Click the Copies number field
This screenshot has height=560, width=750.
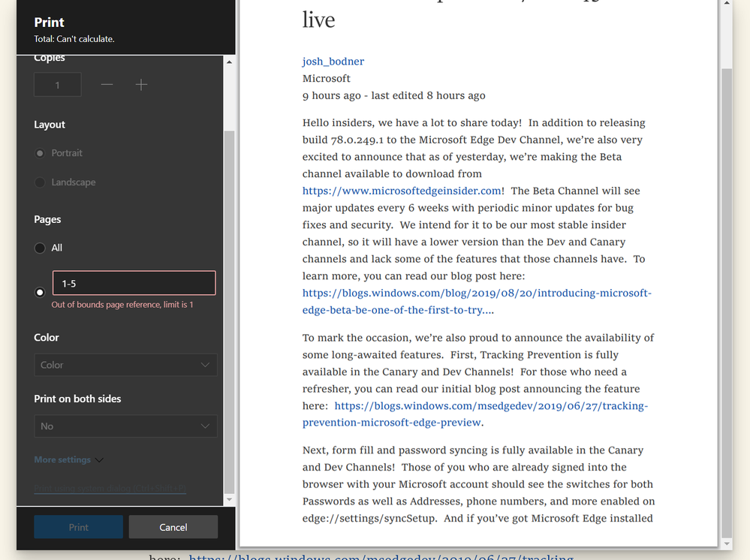point(57,85)
